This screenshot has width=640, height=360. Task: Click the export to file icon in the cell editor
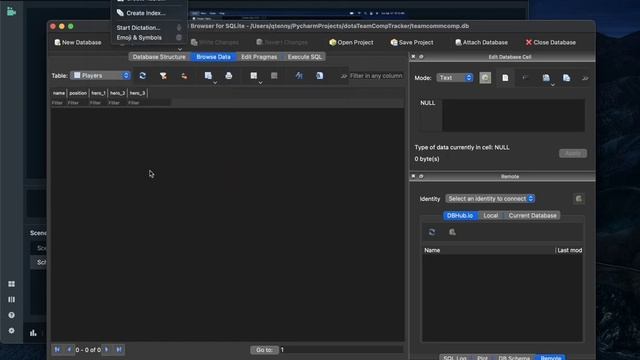point(567,78)
